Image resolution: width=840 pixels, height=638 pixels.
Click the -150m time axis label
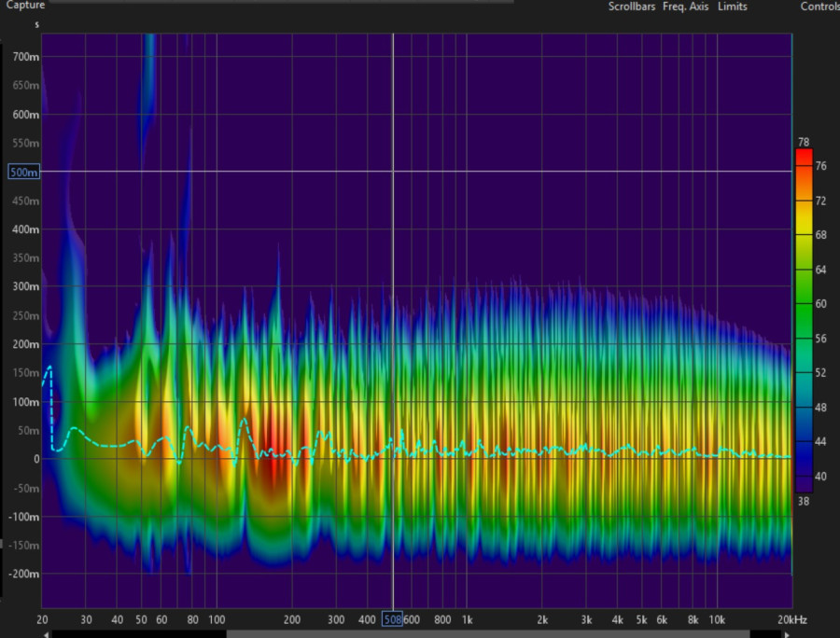coord(24,546)
